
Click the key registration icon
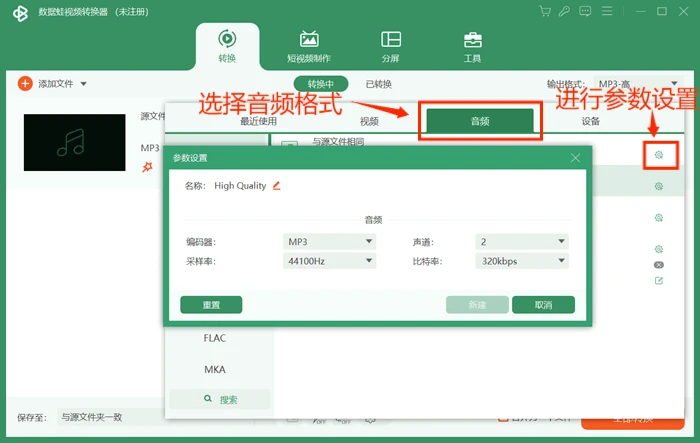pyautogui.click(x=564, y=11)
